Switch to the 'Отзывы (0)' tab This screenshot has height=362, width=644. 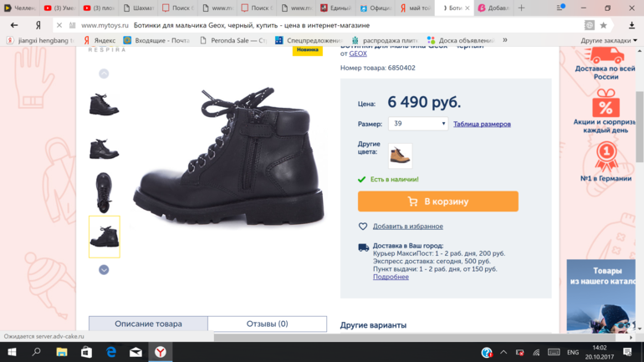point(267,324)
